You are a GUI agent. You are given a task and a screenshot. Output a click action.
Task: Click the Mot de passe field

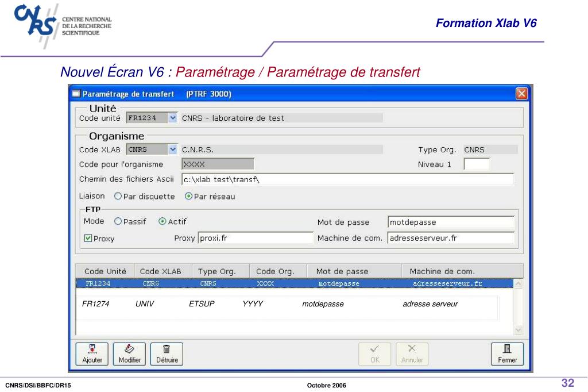(x=451, y=222)
